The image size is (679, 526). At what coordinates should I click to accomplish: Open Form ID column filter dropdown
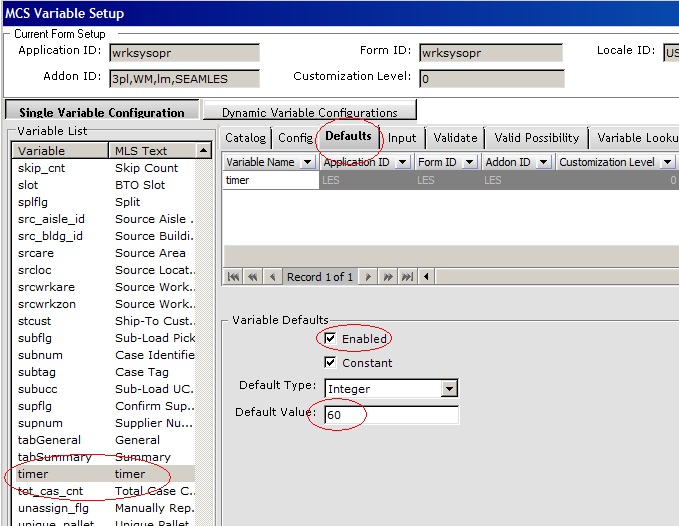pos(469,162)
